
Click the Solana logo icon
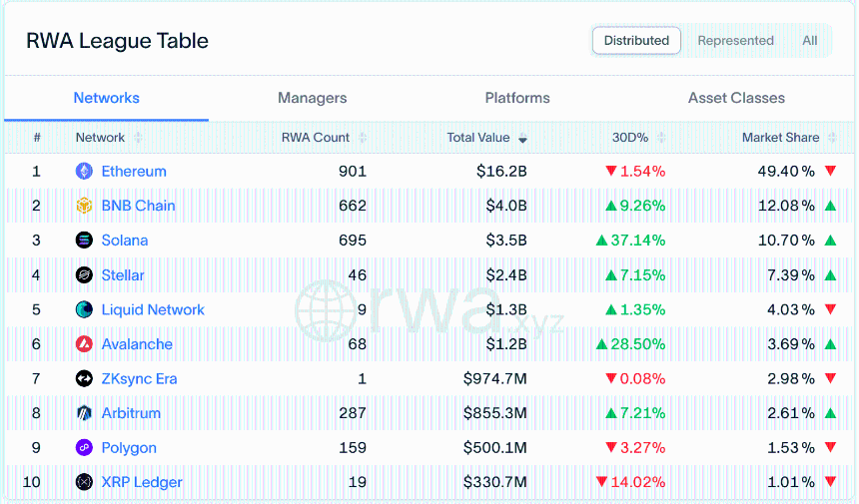click(x=84, y=241)
